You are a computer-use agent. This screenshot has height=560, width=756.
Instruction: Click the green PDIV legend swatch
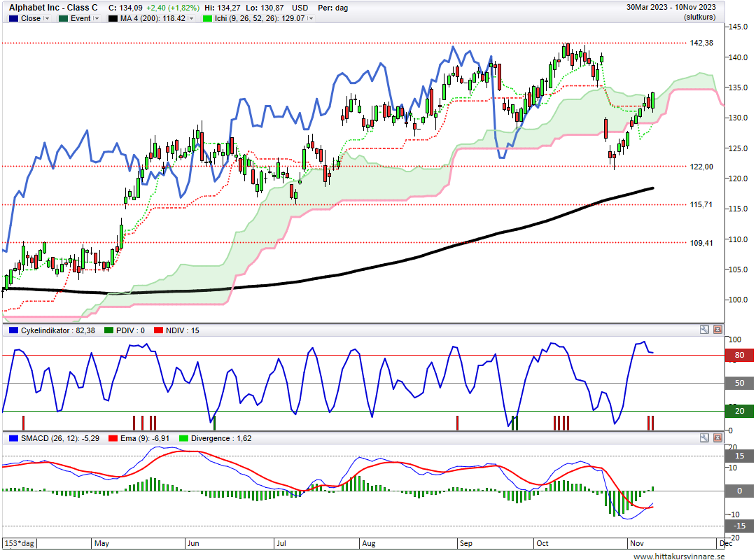pos(108,330)
